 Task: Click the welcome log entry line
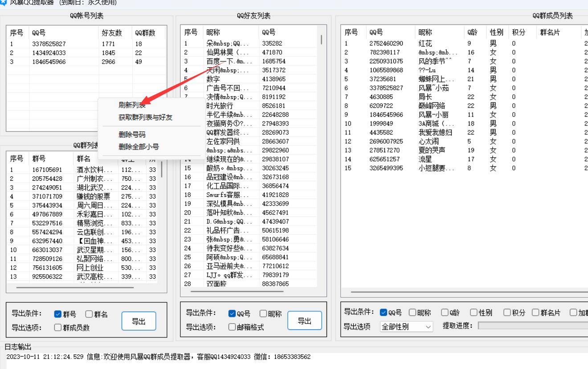click(158, 357)
